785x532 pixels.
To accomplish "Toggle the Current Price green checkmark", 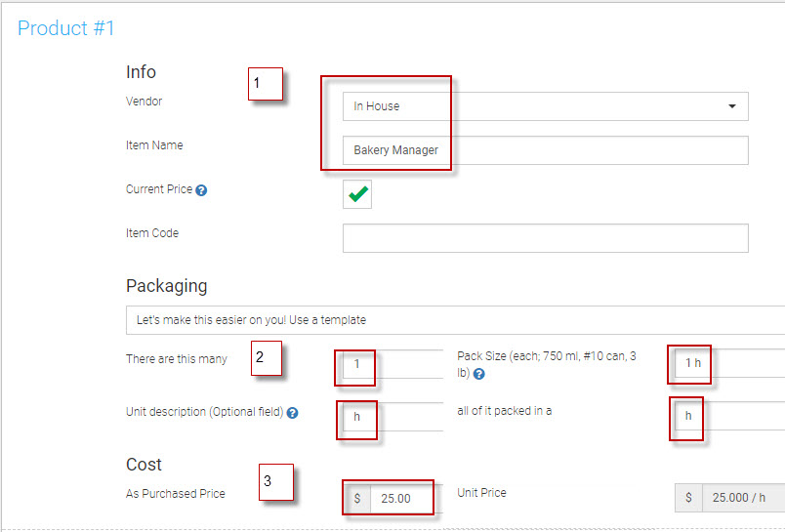I will (357, 194).
